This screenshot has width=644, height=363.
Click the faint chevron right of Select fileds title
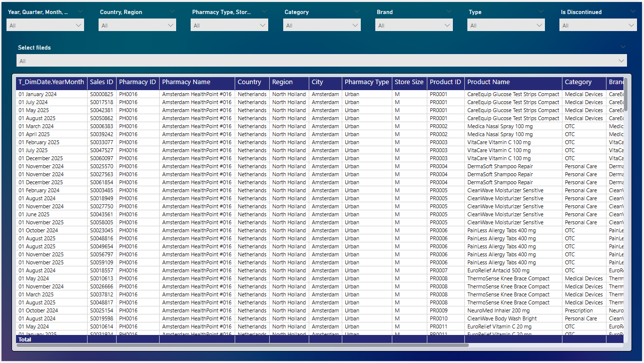tap(622, 47)
